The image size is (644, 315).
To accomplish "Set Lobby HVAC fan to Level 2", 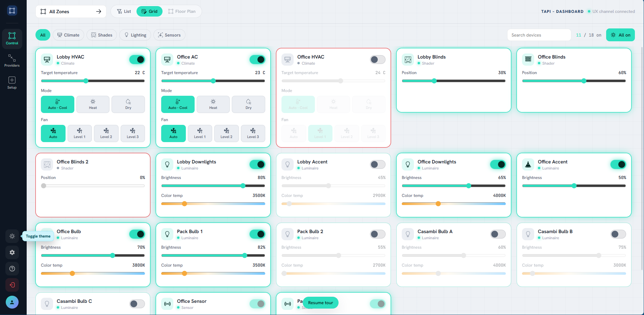I will pyautogui.click(x=106, y=133).
